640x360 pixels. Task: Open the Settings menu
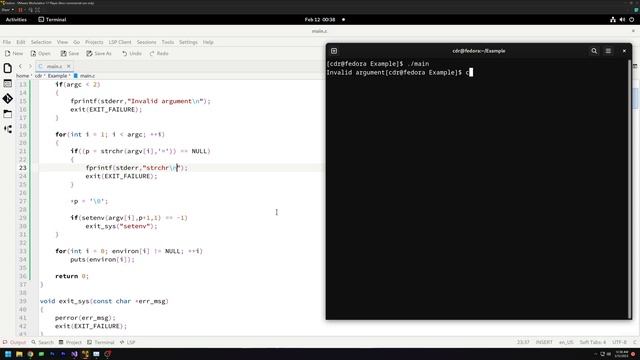tap(188, 42)
